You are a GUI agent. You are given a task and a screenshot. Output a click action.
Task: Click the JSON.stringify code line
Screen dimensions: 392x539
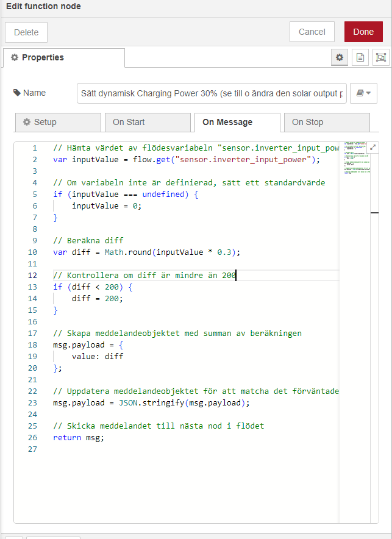(152, 403)
